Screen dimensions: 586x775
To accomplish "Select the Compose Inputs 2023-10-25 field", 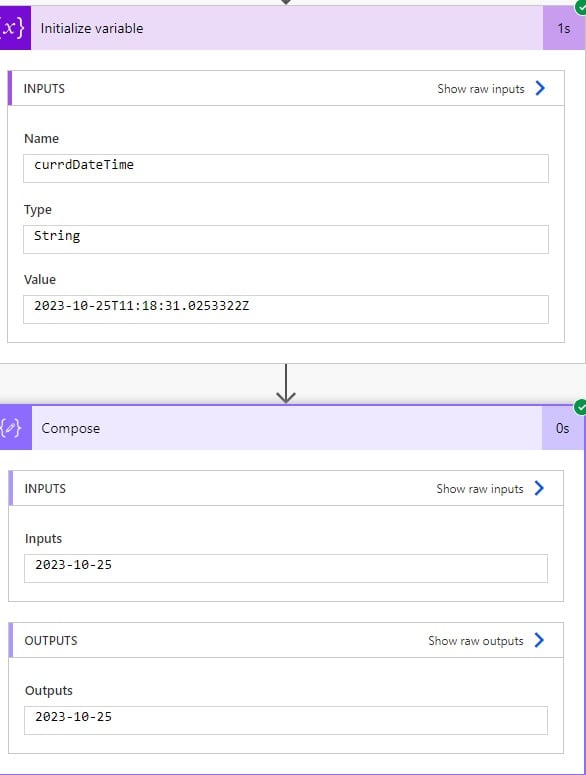I will (286, 569).
